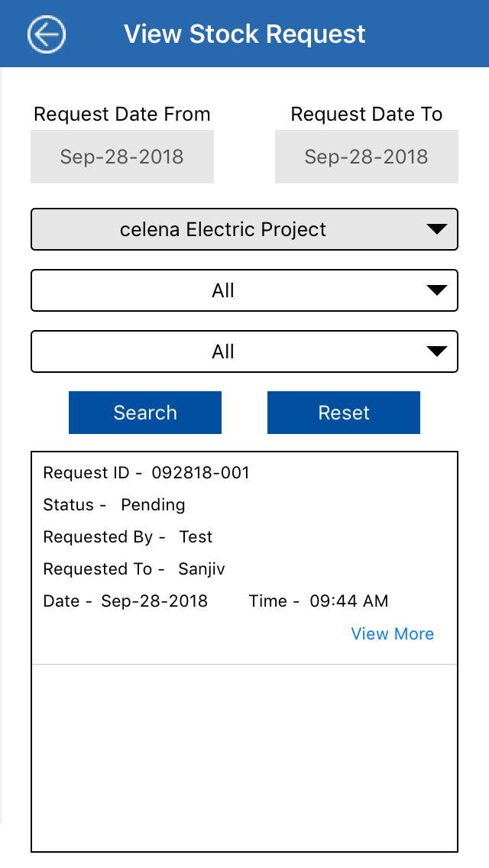The image size is (489, 868).
Task: Expand the first All dropdown
Action: 223,290
